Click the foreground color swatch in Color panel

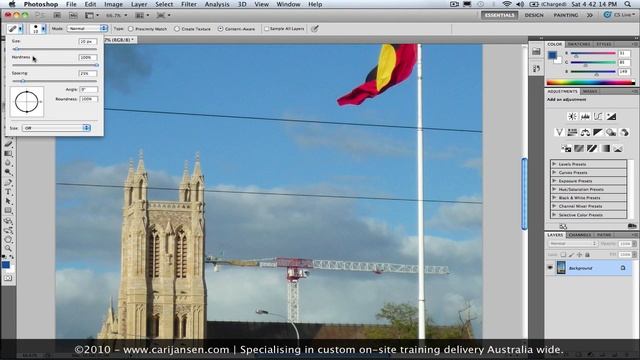(552, 55)
